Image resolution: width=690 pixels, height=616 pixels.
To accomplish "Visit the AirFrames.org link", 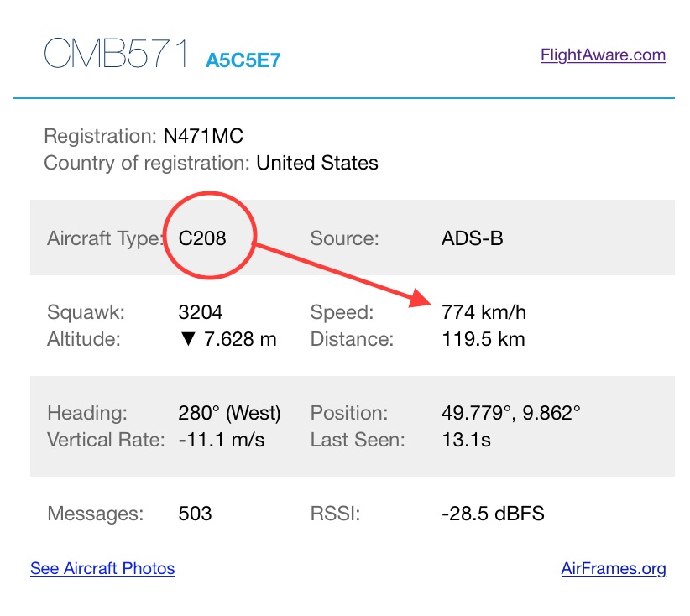I will pos(614,568).
